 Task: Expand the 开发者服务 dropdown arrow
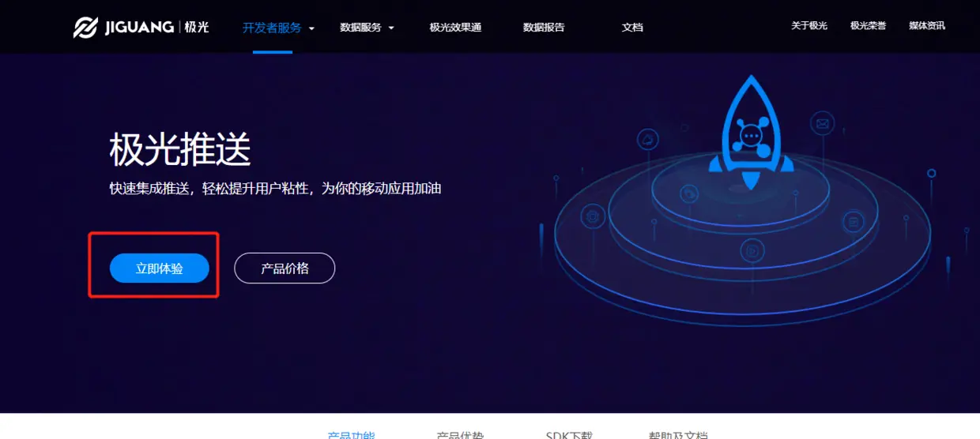pos(311,28)
